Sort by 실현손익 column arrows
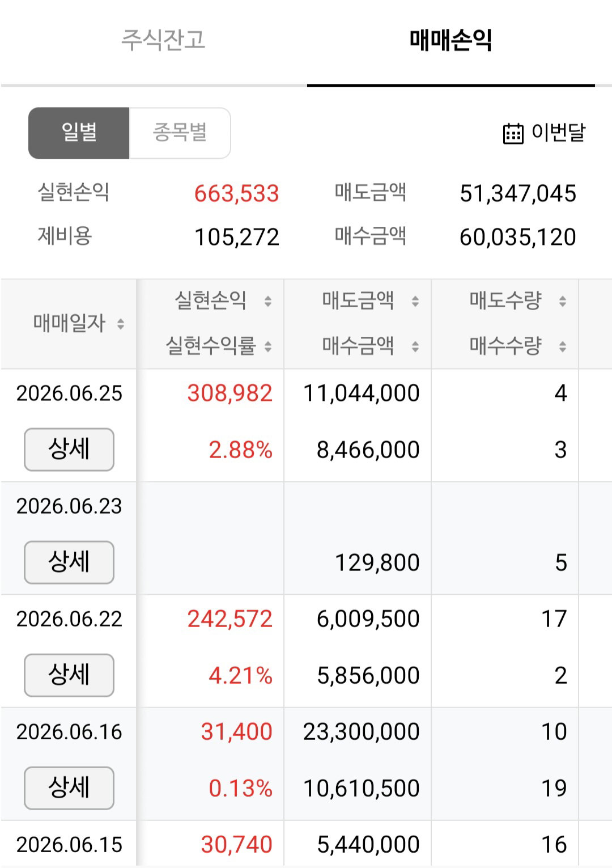 [268, 301]
